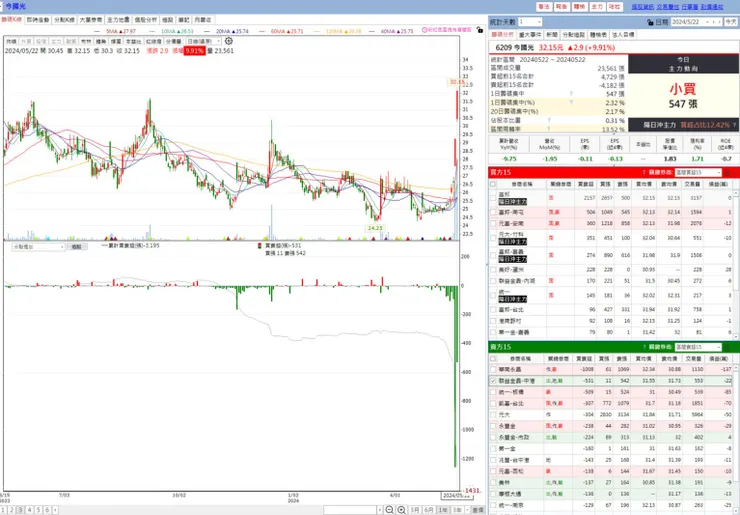
Task: Click the 報告 button in top header
Action: (x=562, y=7)
